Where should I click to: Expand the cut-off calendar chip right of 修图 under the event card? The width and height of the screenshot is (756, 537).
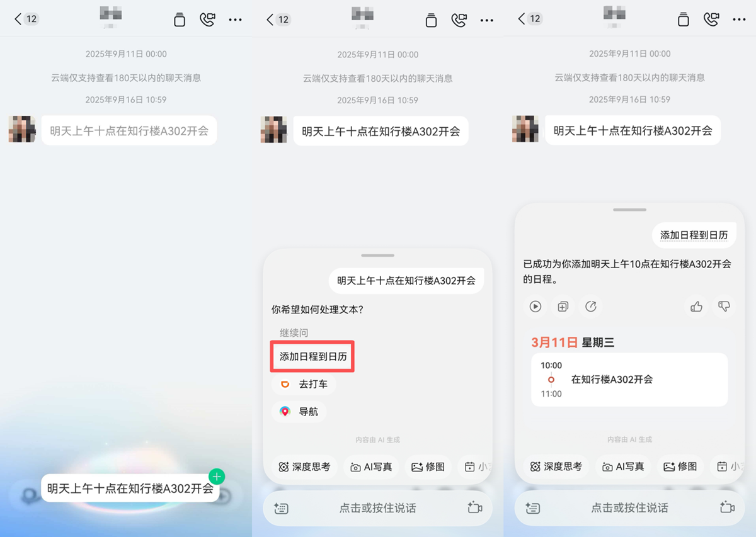(x=729, y=466)
